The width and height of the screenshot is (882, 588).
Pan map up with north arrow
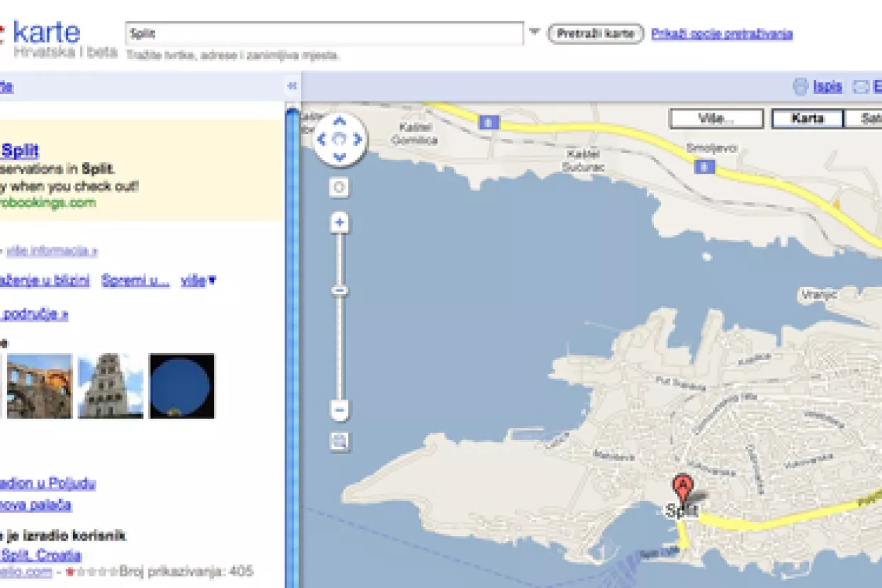(339, 121)
